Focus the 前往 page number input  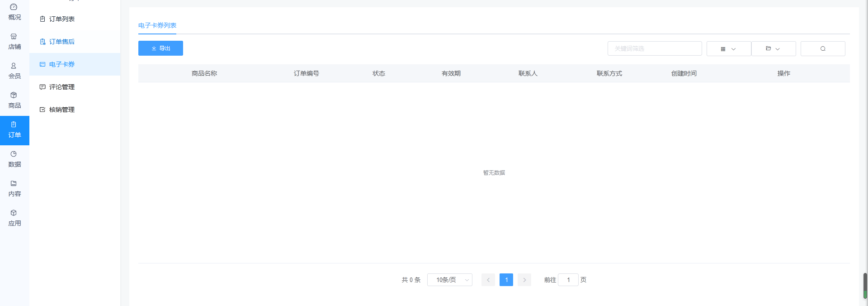click(568, 280)
